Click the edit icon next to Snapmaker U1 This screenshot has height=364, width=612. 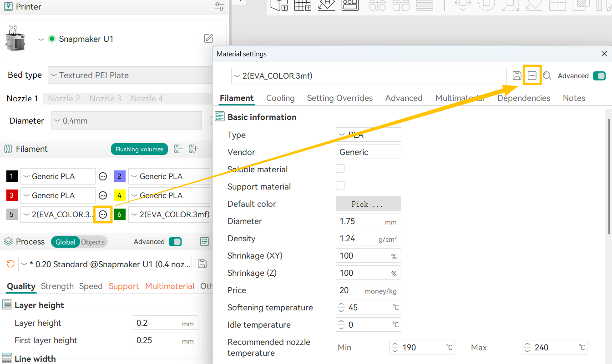(x=208, y=39)
